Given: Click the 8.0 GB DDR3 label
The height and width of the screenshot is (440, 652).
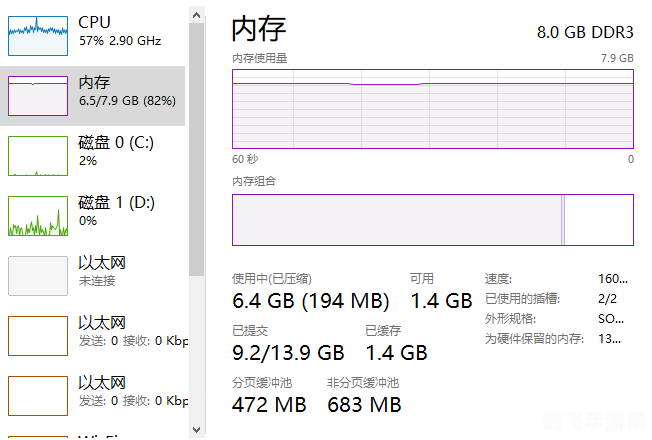Looking at the screenshot, I should pos(585,32).
